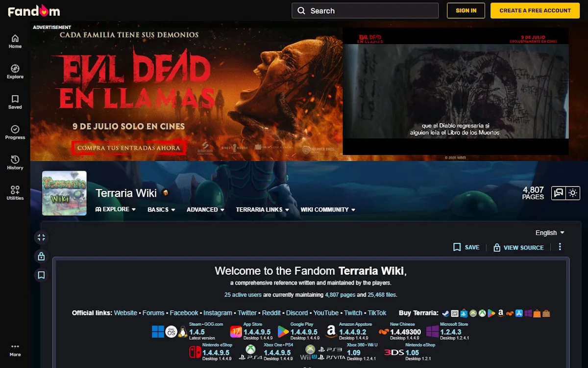Click the Linux penguin icon
The width and height of the screenshot is (588, 368).
[183, 332]
